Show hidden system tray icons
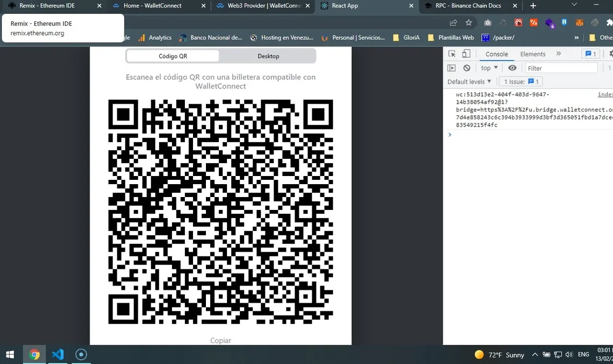 (535, 354)
